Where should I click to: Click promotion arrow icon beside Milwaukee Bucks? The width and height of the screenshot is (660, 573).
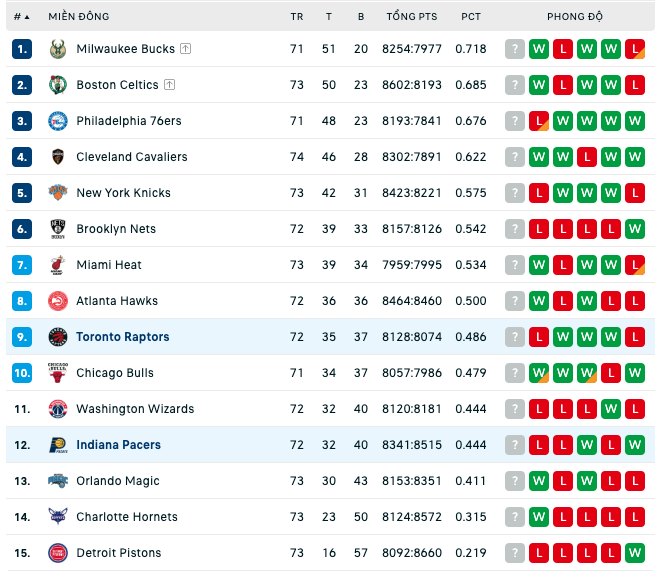(x=186, y=49)
